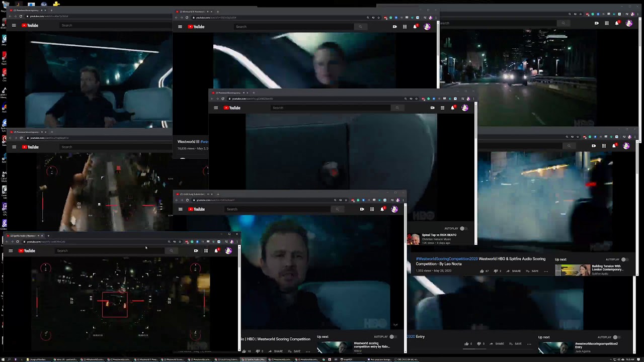Viewport: 644px width, 362px height.
Task: Click SHARE in Laszlo Jung Submission window
Action: (276, 351)
